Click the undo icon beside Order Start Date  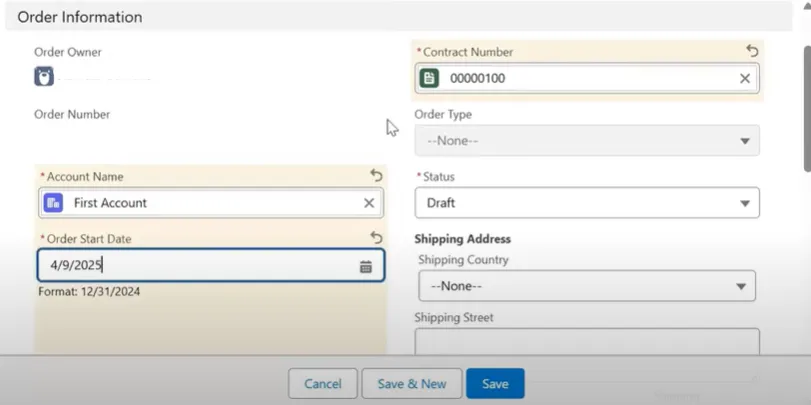[x=376, y=238]
